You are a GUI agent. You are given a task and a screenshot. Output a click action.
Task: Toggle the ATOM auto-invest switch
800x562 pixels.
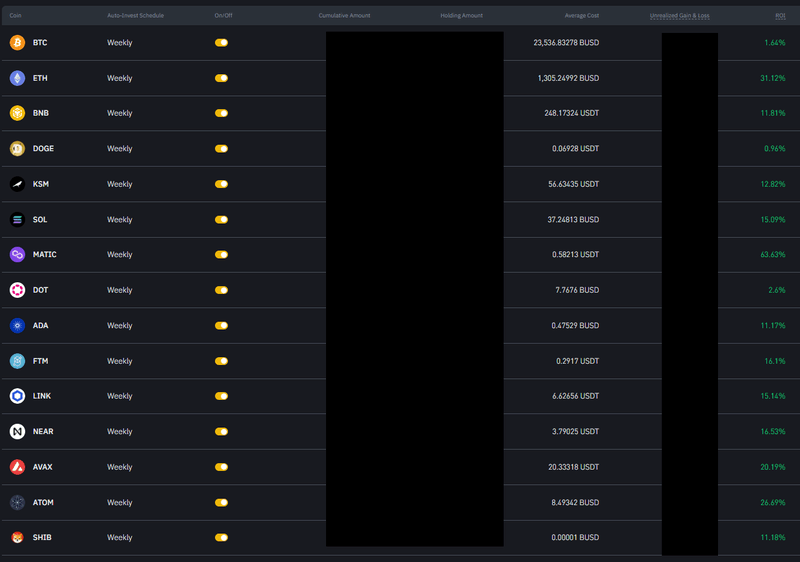pos(221,502)
